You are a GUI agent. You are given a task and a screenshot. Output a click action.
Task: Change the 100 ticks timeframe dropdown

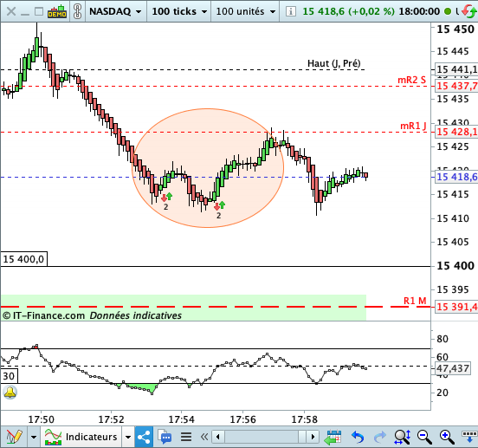(x=179, y=11)
